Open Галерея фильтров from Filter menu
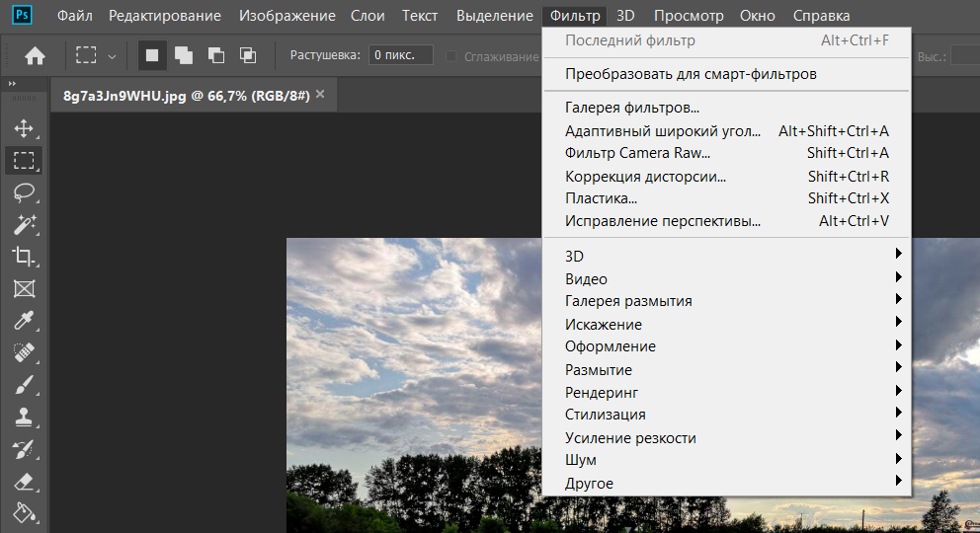This screenshot has width=980, height=533. (632, 107)
